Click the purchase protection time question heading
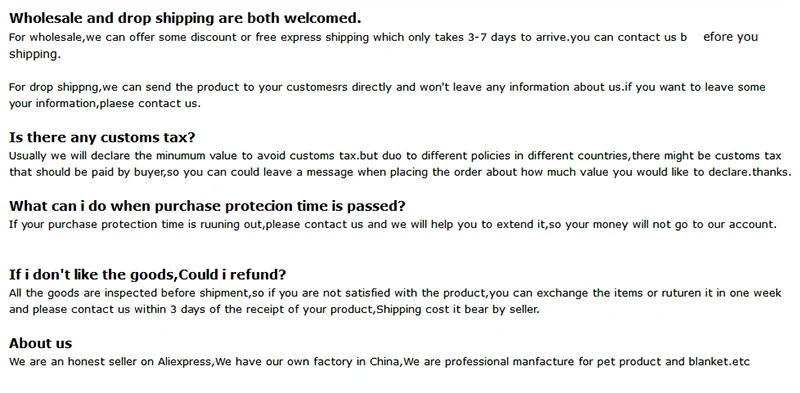This screenshot has width=800, height=393. click(207, 206)
